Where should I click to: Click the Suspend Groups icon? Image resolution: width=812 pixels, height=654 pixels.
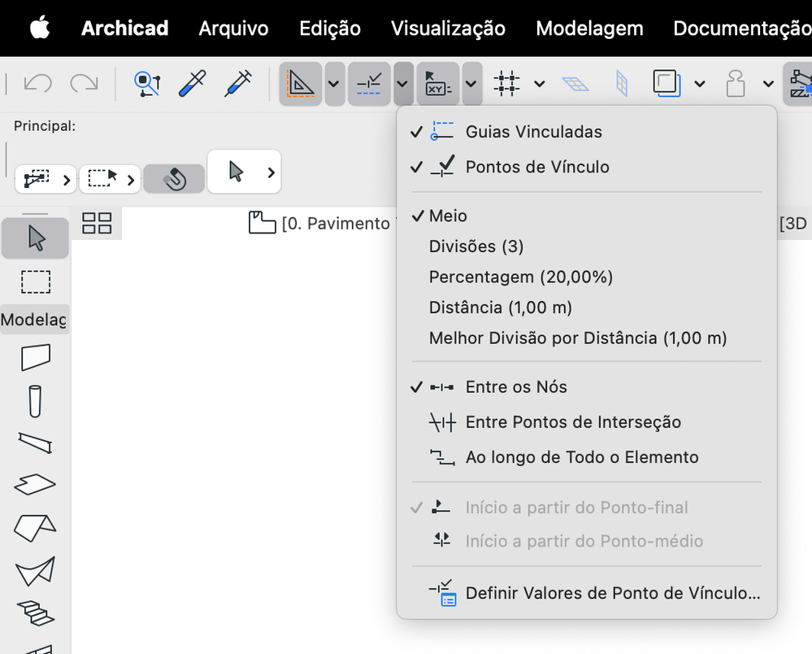click(736, 84)
